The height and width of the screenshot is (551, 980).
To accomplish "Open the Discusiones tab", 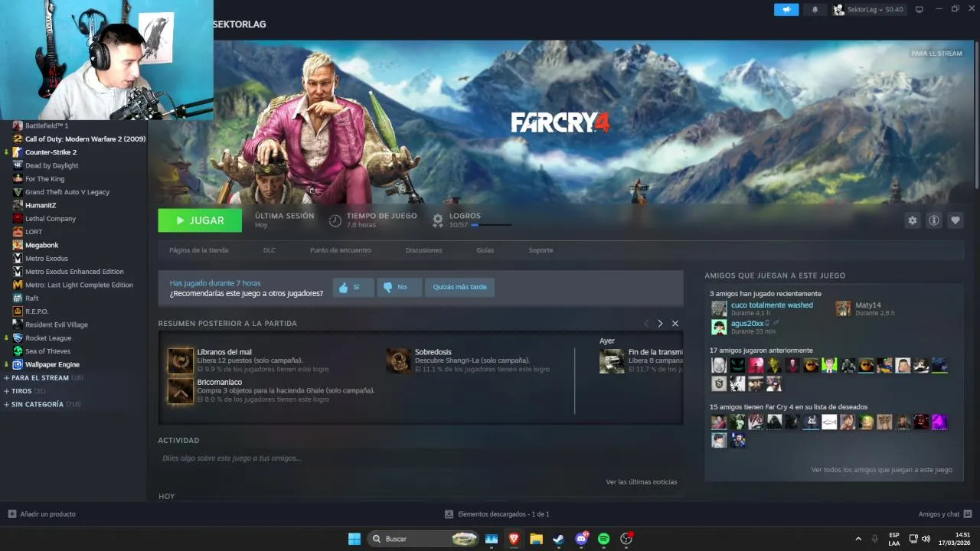I will pos(424,250).
